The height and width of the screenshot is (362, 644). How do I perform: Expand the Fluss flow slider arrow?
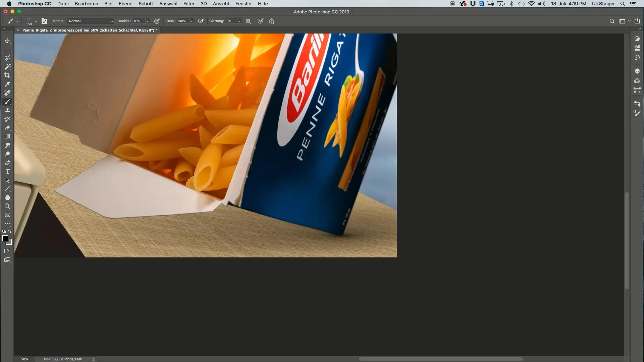[192, 21]
